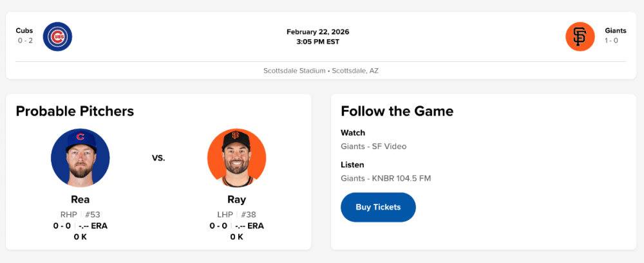Click the Probable Pitchers heading

click(x=75, y=111)
